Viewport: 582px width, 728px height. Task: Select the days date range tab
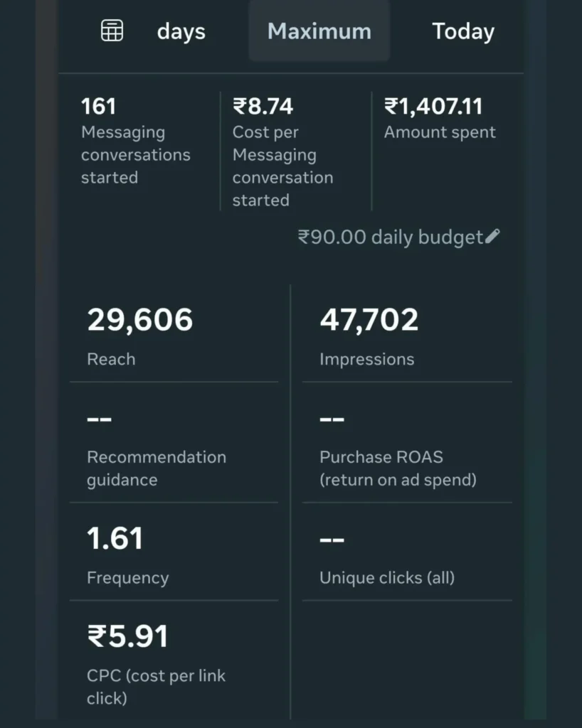tap(181, 32)
